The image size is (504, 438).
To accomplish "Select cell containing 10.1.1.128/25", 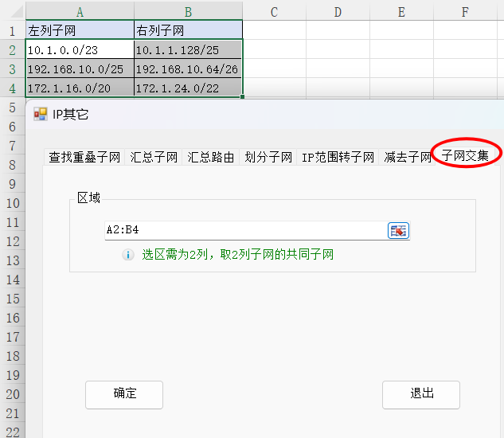I will click(188, 49).
